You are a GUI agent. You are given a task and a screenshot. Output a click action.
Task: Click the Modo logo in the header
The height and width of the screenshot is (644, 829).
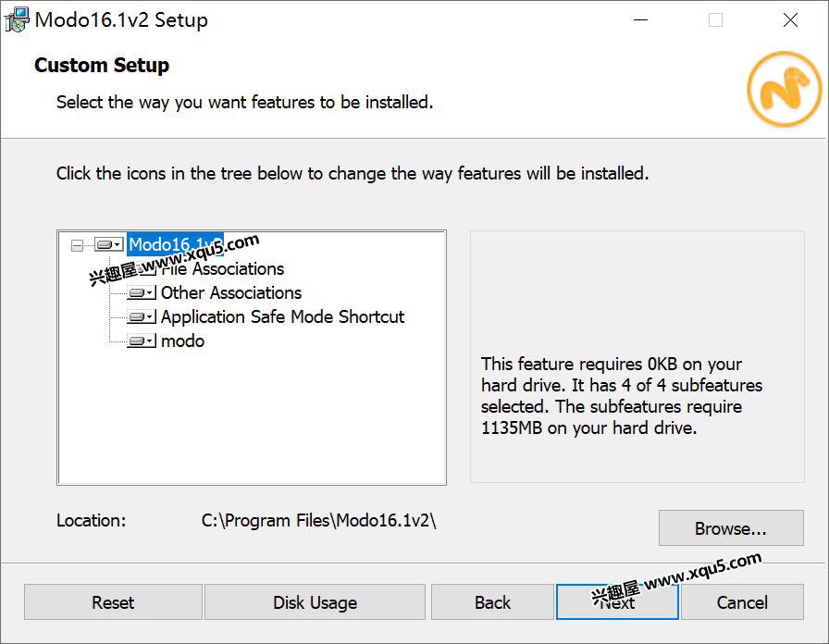(785, 89)
